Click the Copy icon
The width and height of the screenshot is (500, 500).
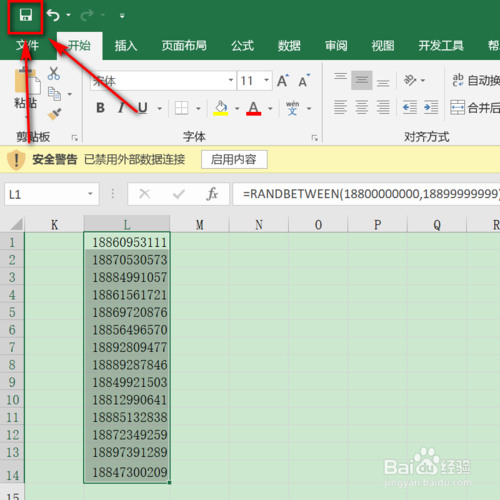54,94
